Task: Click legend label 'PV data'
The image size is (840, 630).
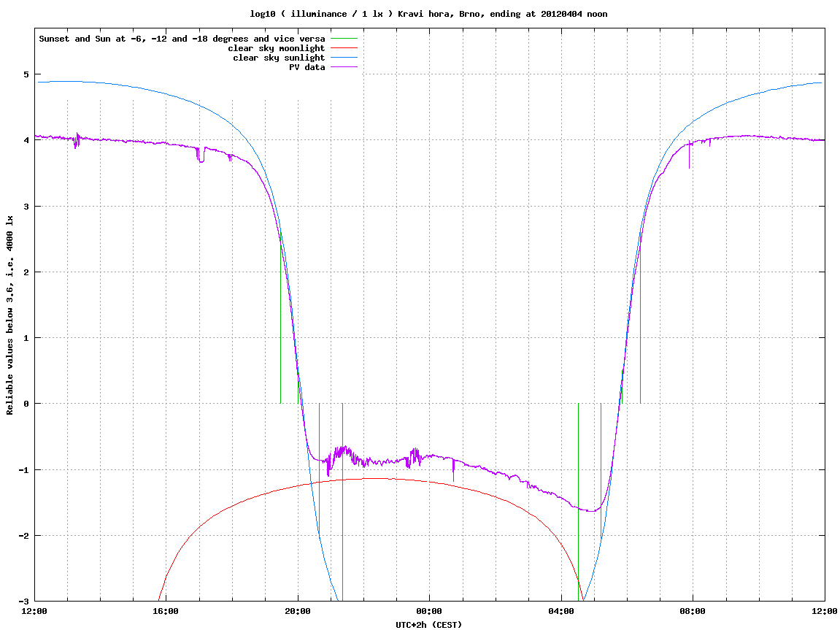Action: [307, 67]
